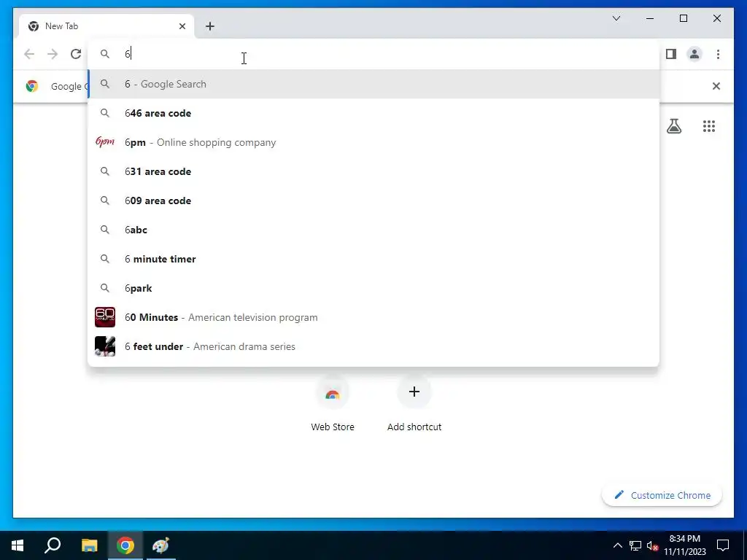The height and width of the screenshot is (560, 747).
Task: Click the muted volume tray icon
Action: click(x=653, y=545)
